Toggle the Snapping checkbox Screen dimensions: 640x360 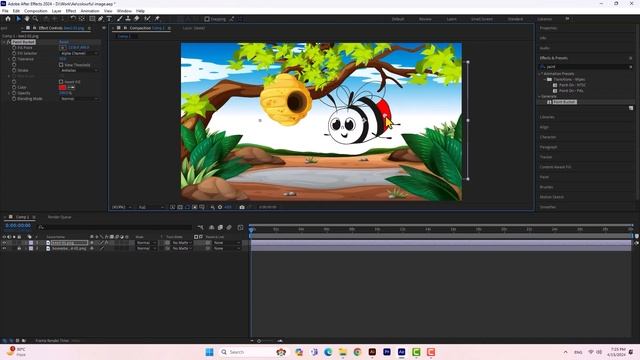tap(207, 19)
